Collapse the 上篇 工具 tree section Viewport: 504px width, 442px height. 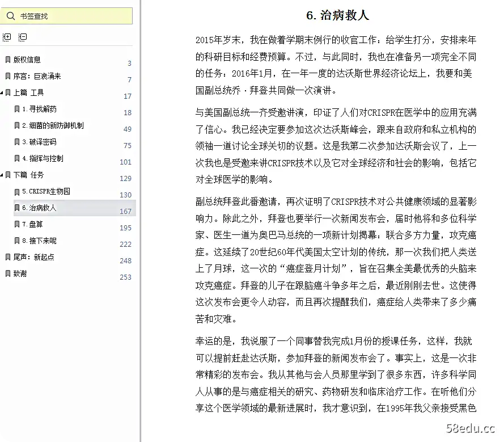tap(2, 92)
